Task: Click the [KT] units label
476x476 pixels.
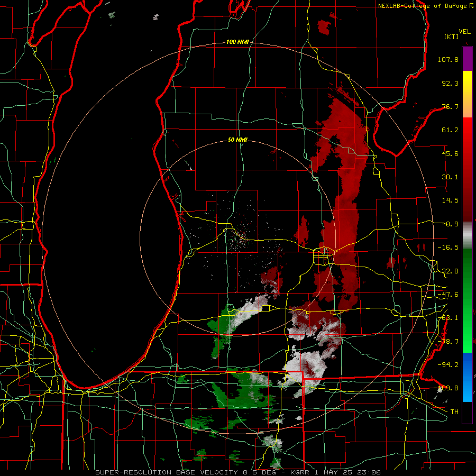Action: [x=452, y=36]
